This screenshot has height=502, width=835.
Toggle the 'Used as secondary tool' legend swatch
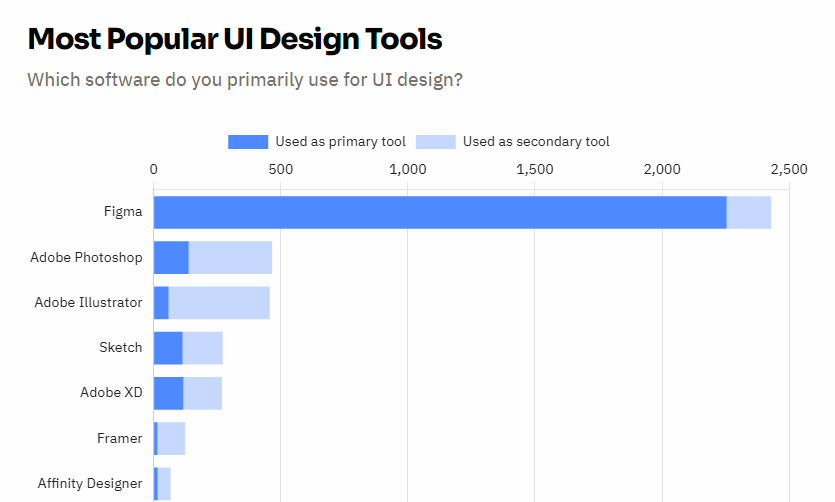click(436, 142)
